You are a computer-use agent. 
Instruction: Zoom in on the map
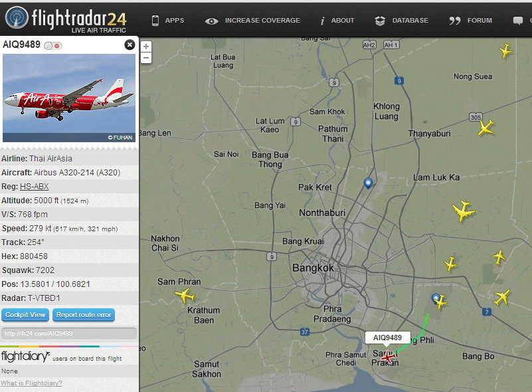coord(146,47)
